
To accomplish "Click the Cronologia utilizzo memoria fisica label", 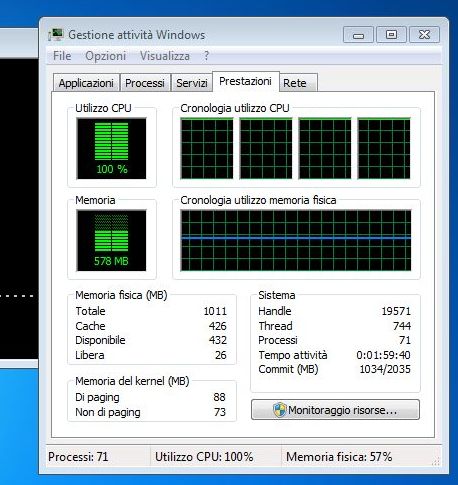I will (258, 200).
